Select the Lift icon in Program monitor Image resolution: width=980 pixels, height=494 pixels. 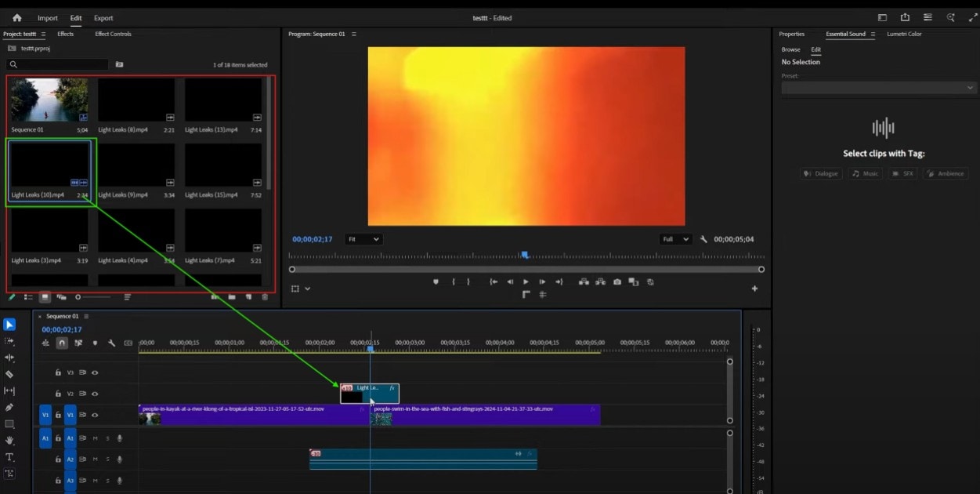[583, 281]
